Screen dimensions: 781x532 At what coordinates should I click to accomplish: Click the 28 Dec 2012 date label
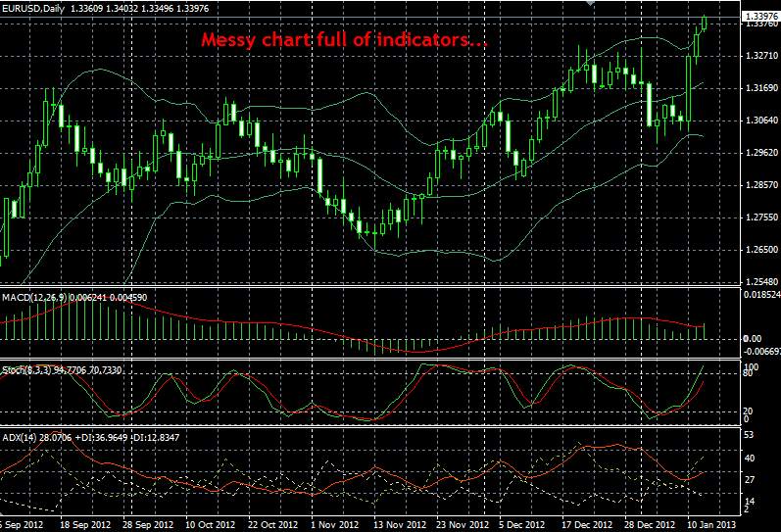click(650, 525)
